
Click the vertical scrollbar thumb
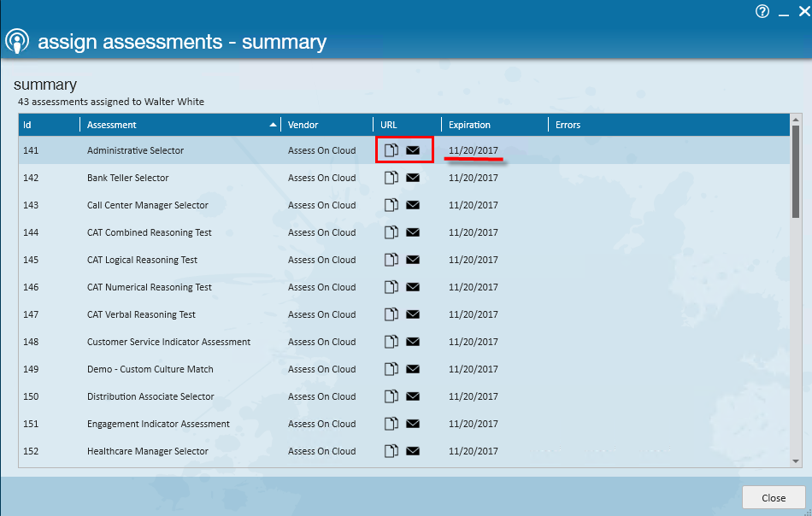(x=796, y=172)
